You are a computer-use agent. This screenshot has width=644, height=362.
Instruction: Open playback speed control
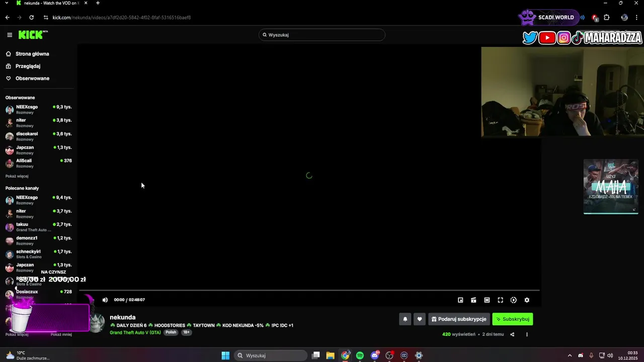[x=513, y=300]
